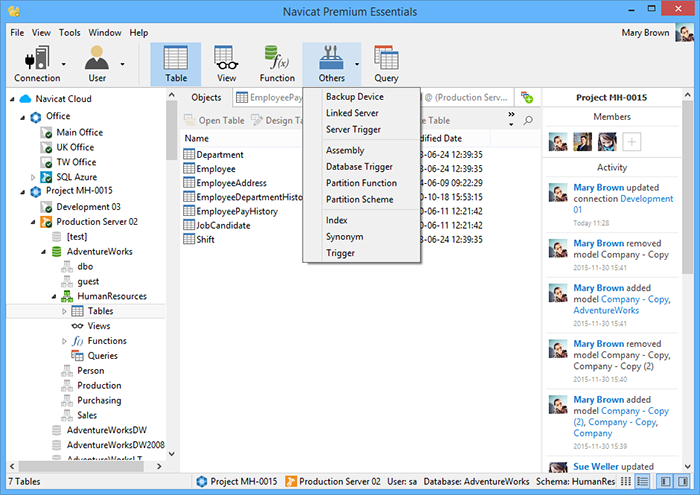This screenshot has width=700, height=495.
Task: Switch to list view in status bar
Action: [626, 481]
